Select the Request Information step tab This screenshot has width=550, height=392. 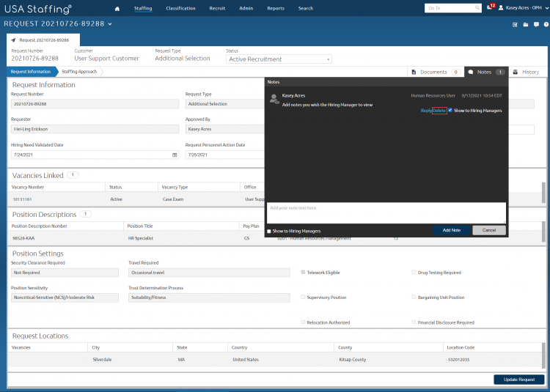click(x=31, y=72)
